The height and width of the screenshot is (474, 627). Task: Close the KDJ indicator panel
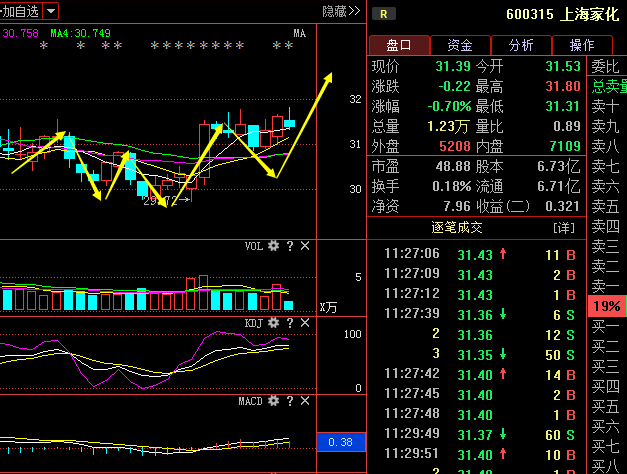[305, 323]
